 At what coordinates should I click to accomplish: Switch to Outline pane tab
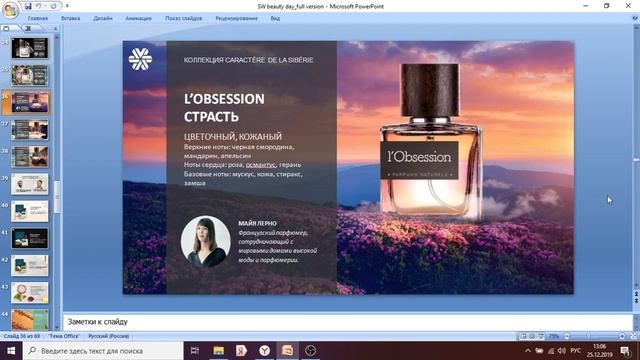click(28, 29)
